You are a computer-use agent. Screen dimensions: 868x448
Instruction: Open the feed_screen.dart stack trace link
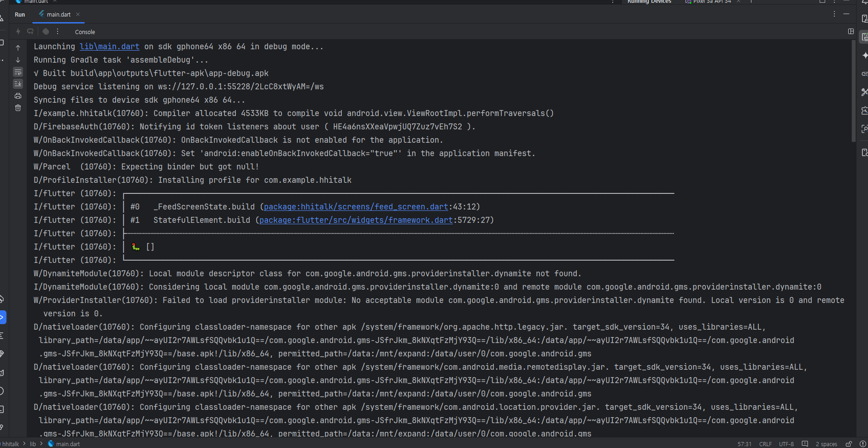[x=356, y=207]
